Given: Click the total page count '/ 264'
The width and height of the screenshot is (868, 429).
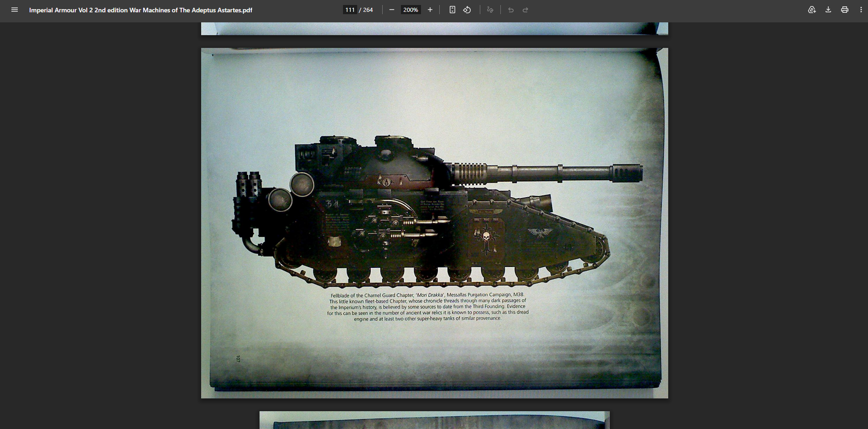Looking at the screenshot, I should [x=366, y=10].
